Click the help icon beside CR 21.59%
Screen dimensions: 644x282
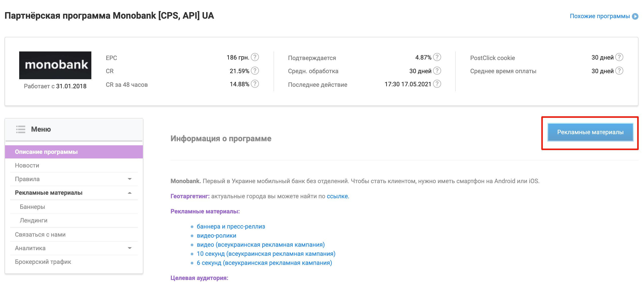point(255,71)
